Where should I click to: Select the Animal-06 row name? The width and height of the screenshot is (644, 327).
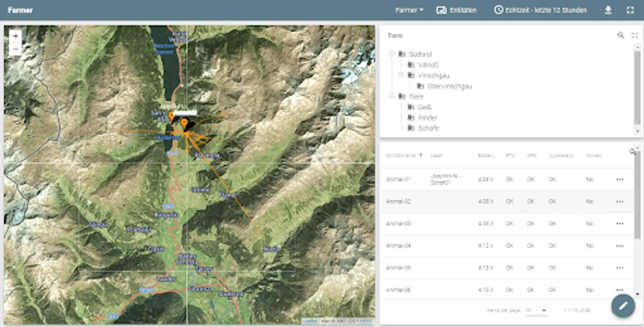coord(398,290)
